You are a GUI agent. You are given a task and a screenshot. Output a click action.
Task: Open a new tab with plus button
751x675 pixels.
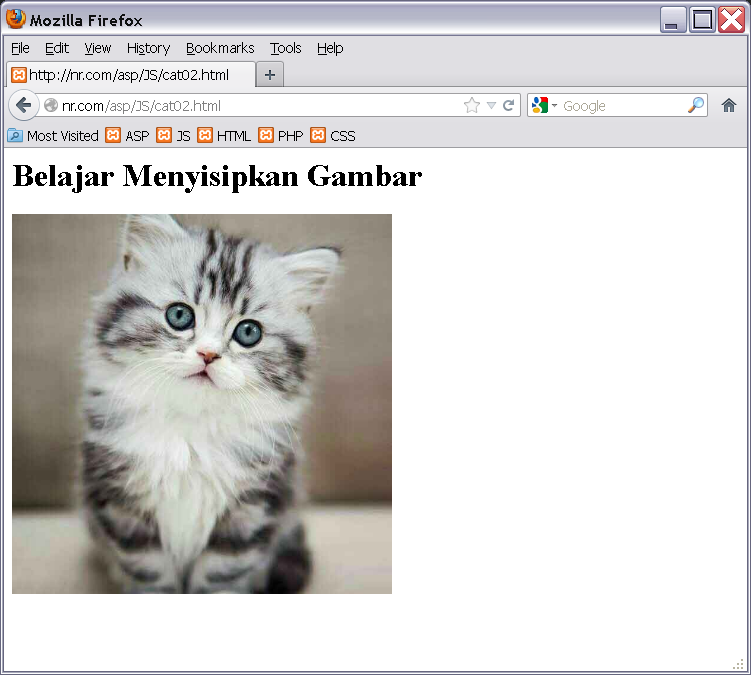point(270,75)
